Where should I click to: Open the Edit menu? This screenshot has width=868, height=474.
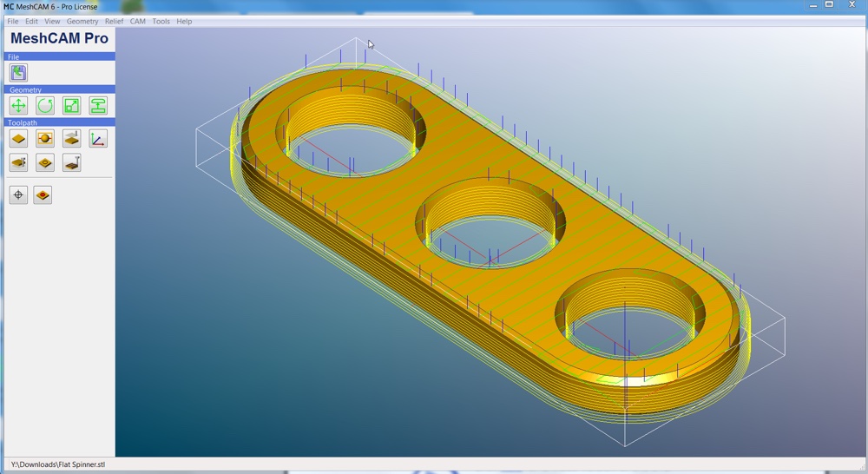31,21
